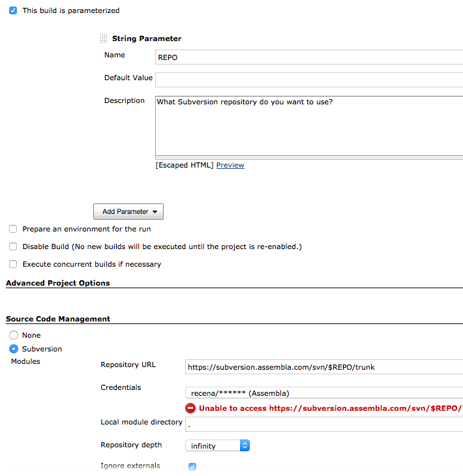
Task: Click the Preview link under Description
Action: 230,166
